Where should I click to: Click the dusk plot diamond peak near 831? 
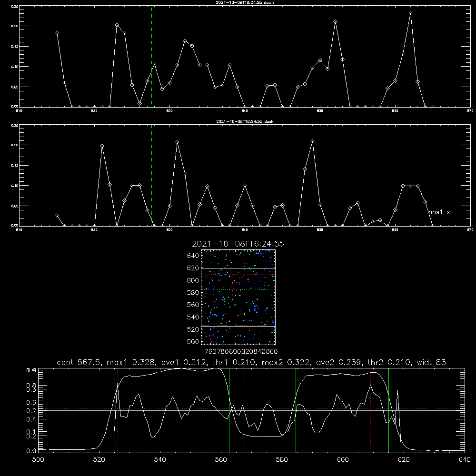pos(177,142)
